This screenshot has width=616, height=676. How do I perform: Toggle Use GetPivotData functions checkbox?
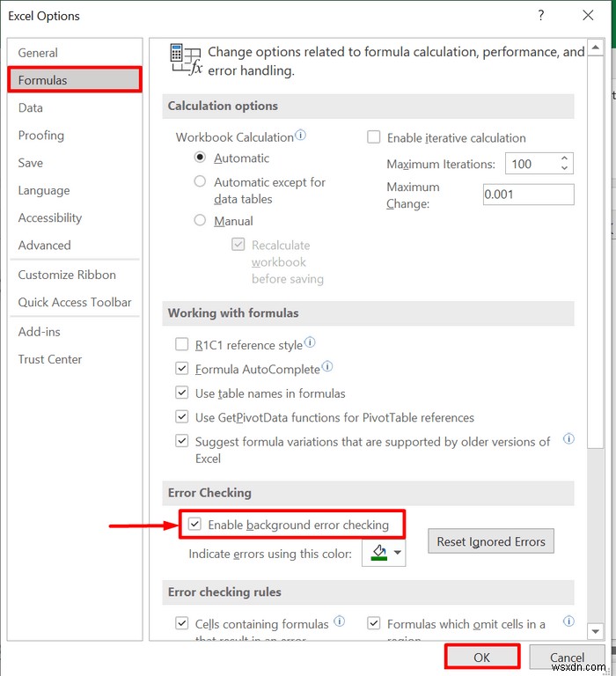(181, 417)
